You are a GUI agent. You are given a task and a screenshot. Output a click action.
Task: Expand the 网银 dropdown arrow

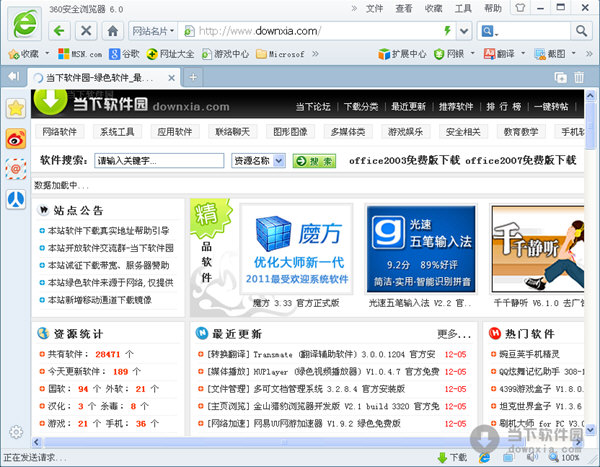(473, 53)
